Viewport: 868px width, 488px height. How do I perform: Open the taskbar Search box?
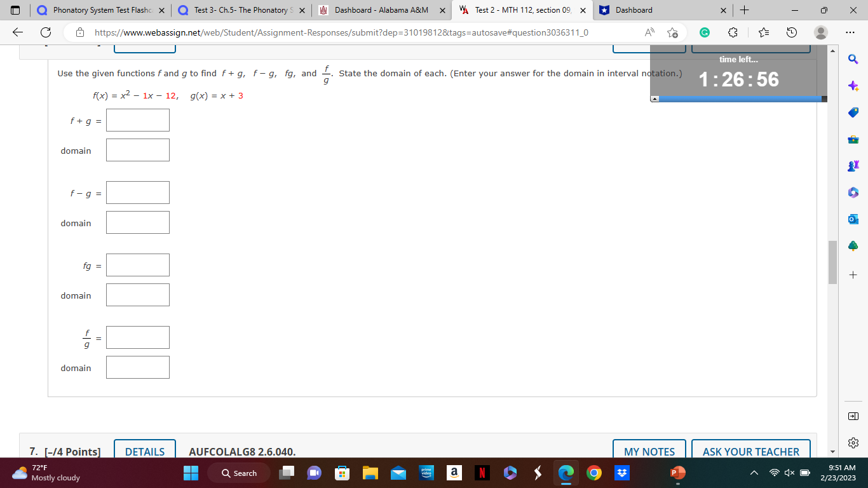point(239,473)
